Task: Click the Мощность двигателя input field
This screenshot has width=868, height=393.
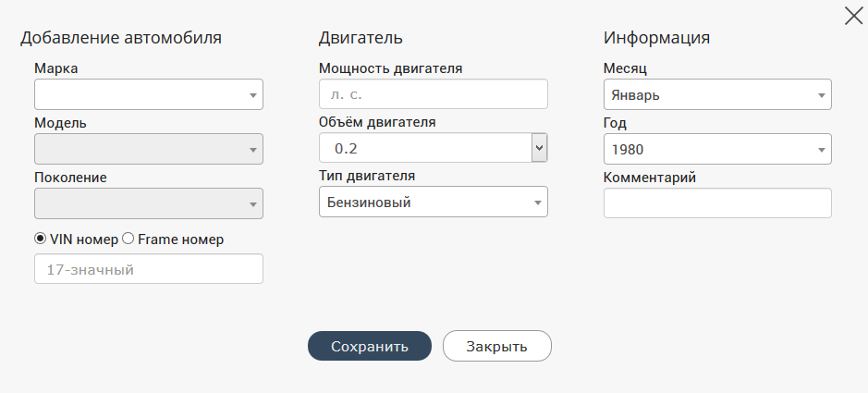Action: pyautogui.click(x=433, y=94)
